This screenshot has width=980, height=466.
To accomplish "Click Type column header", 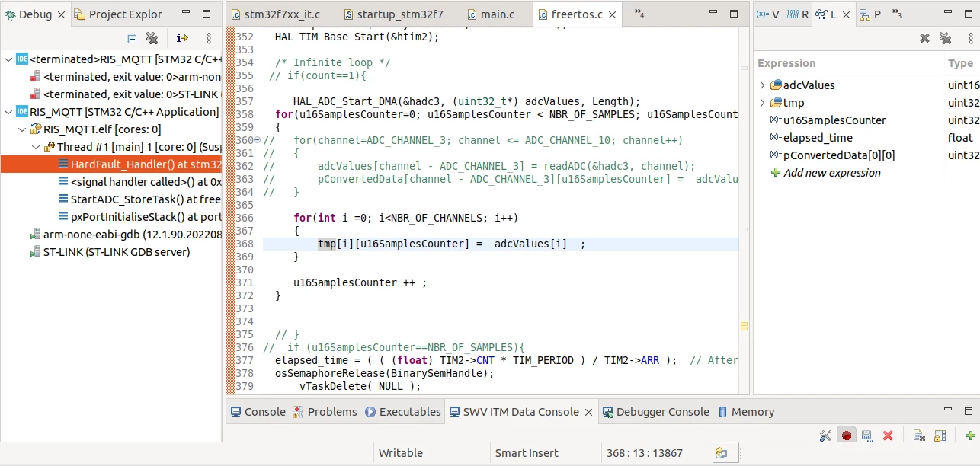I will click(x=962, y=63).
